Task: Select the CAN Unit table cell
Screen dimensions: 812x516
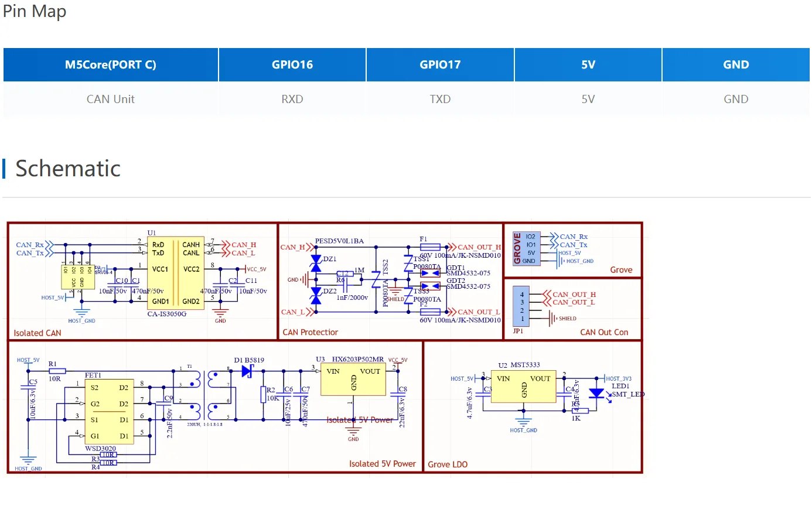Action: (111, 99)
